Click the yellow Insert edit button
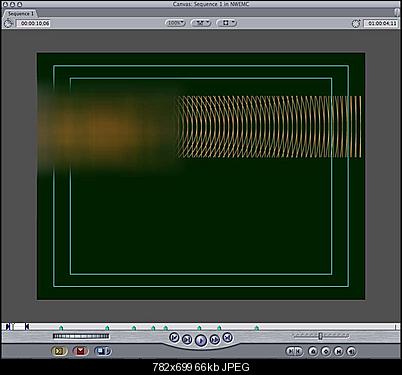Screen dimensions: 402x375 pos(60,351)
